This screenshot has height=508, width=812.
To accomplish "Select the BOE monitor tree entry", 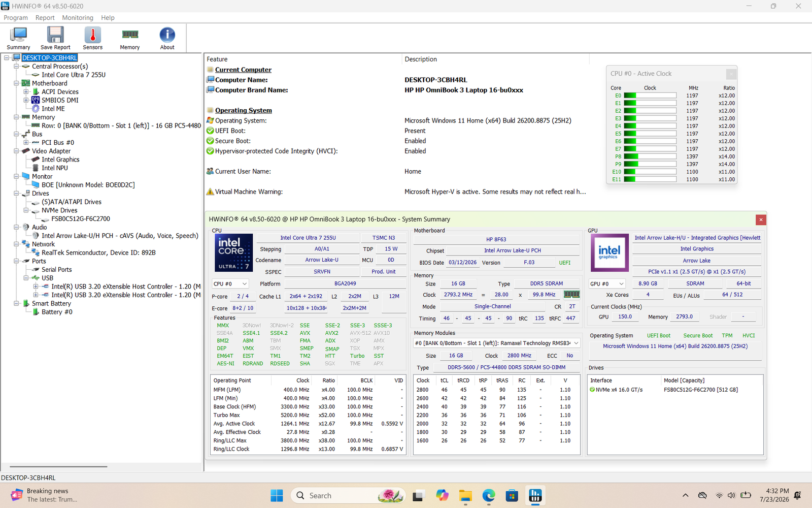I will tap(88, 185).
